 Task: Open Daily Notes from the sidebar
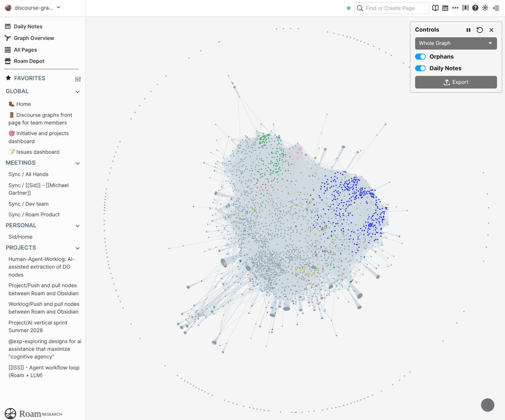[x=28, y=26]
